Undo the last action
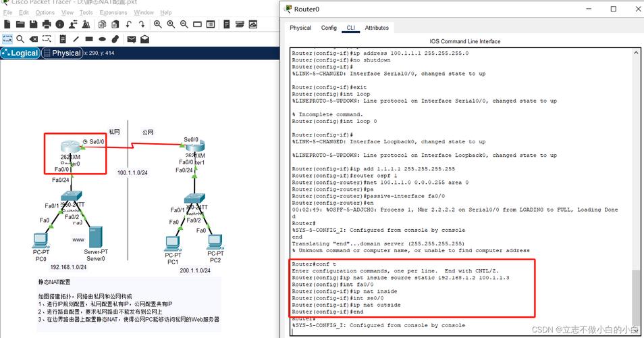Viewport: 644px width, 338px height. click(x=128, y=24)
